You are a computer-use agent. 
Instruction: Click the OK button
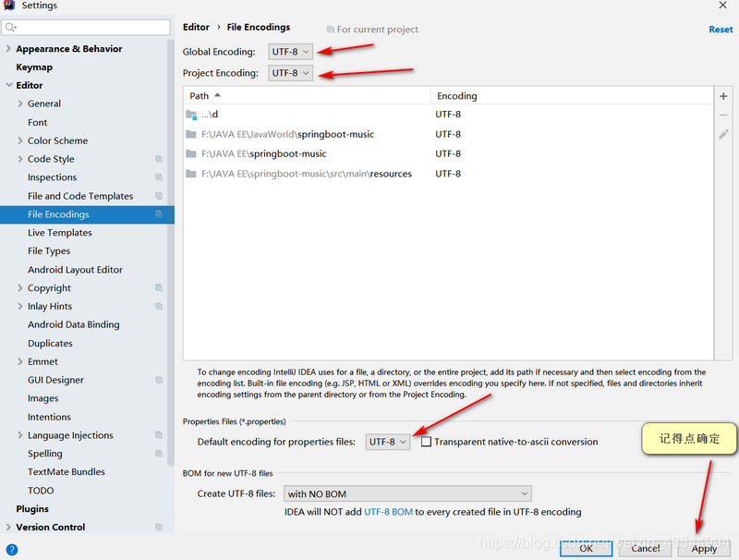586,548
